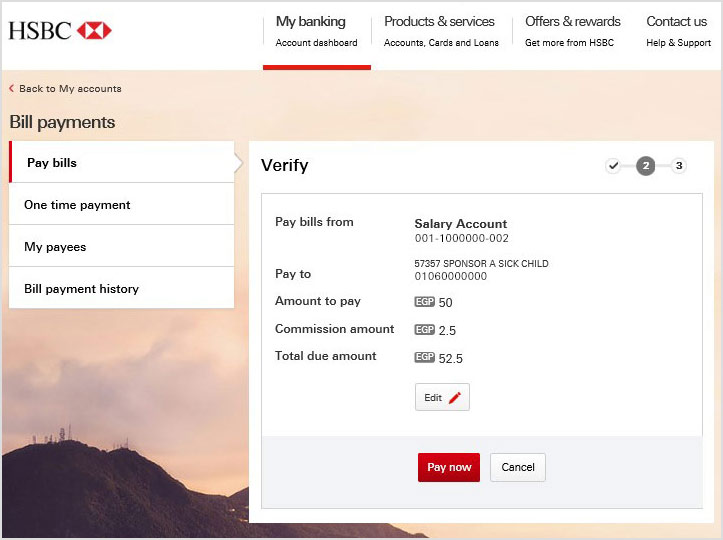This screenshot has width=723, height=540.
Task: View Bill payment history
Action: click(x=122, y=288)
